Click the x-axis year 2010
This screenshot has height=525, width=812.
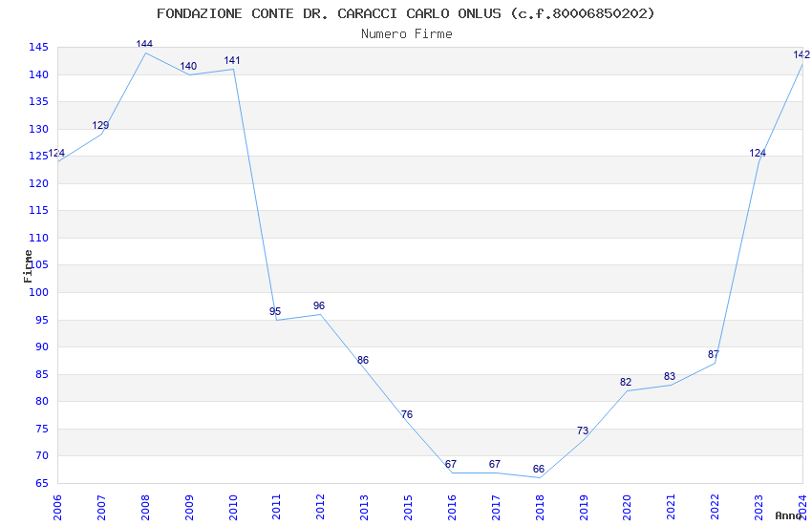232,508
